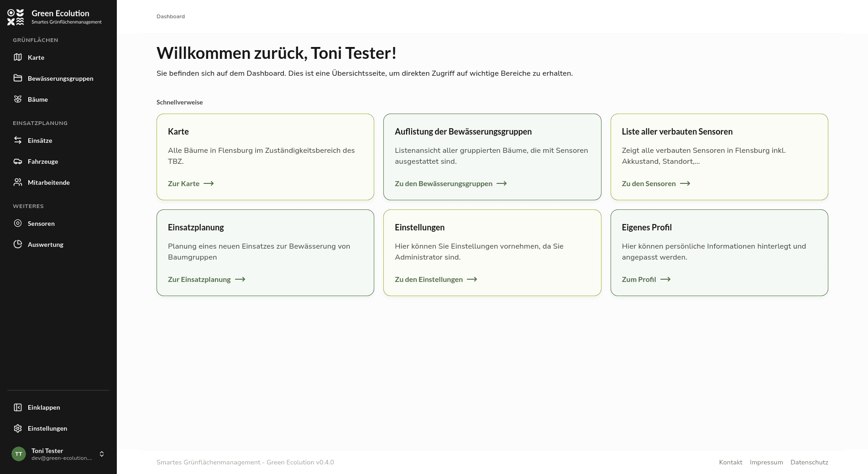This screenshot has height=474, width=868.
Task: Select the Bäume tree icon
Action: (18, 99)
